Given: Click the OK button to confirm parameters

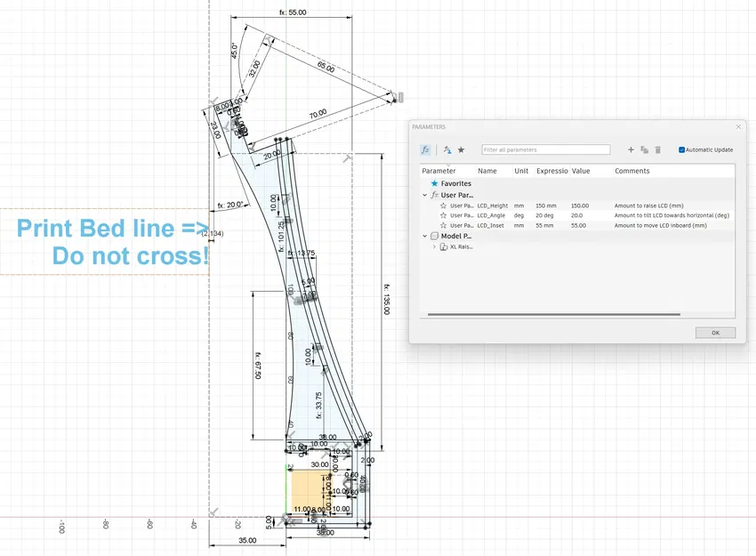Looking at the screenshot, I should pyautogui.click(x=714, y=333).
